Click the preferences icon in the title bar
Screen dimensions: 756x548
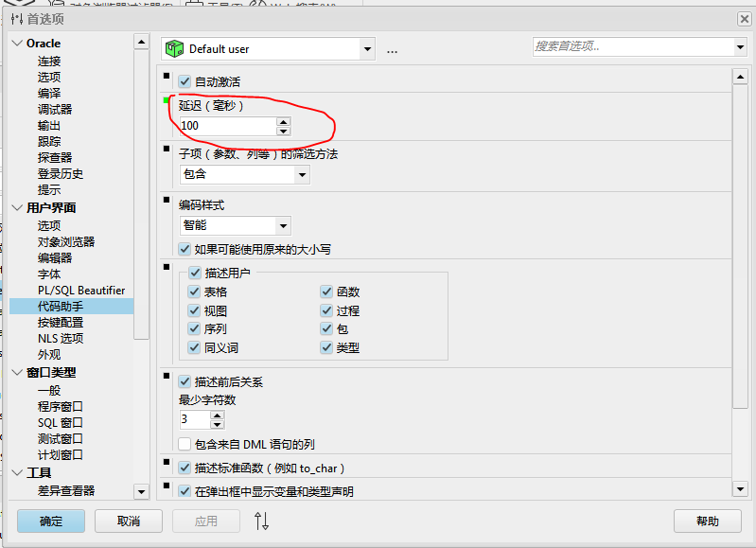point(16,18)
